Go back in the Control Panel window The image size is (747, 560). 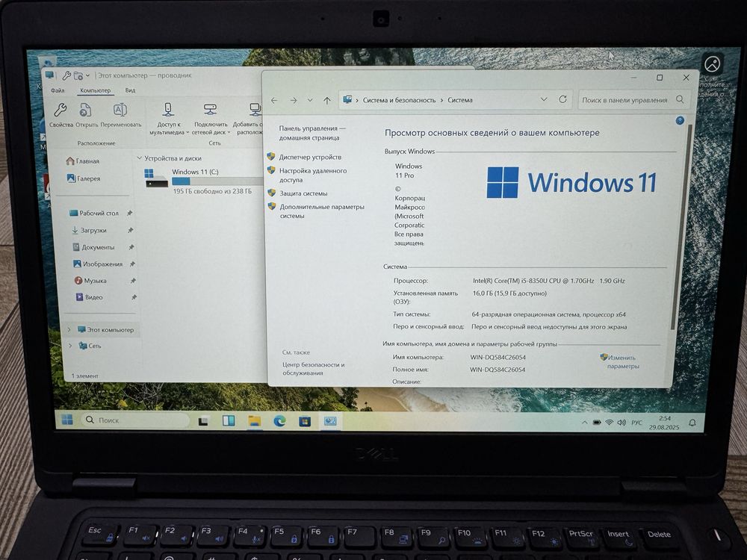click(274, 100)
